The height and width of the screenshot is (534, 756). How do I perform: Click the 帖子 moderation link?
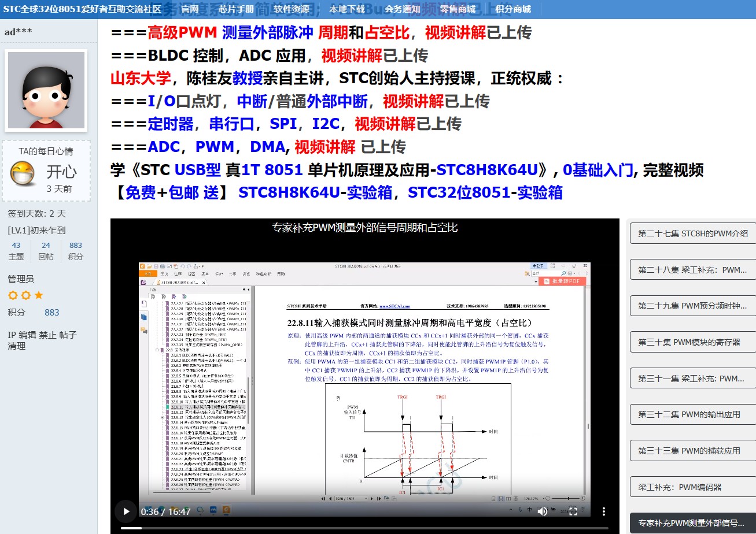coord(68,335)
